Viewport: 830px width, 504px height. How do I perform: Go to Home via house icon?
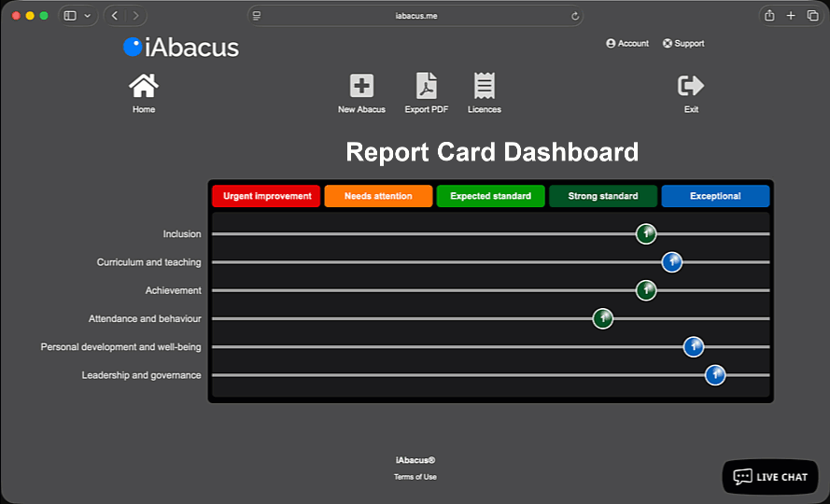(x=144, y=86)
